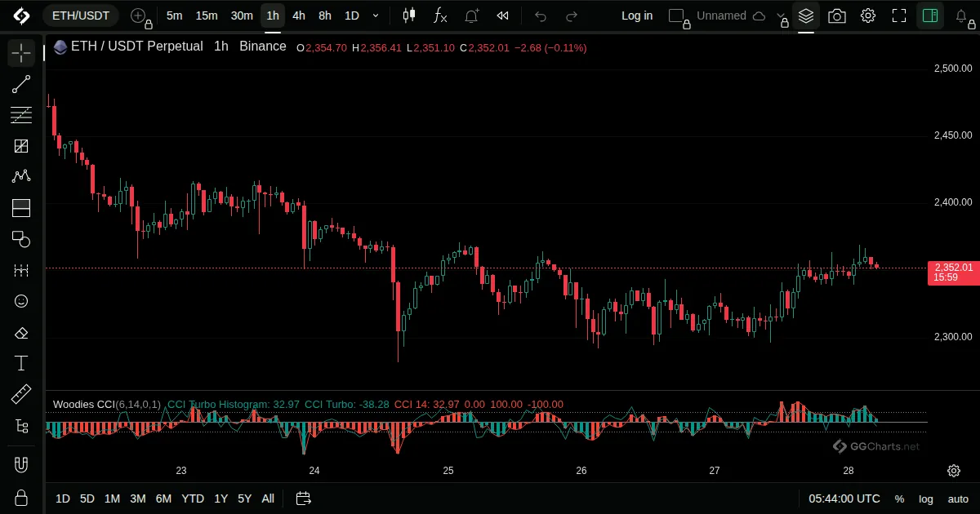Select the ruler measure tool
This screenshot has width=980, height=514.
(x=21, y=394)
